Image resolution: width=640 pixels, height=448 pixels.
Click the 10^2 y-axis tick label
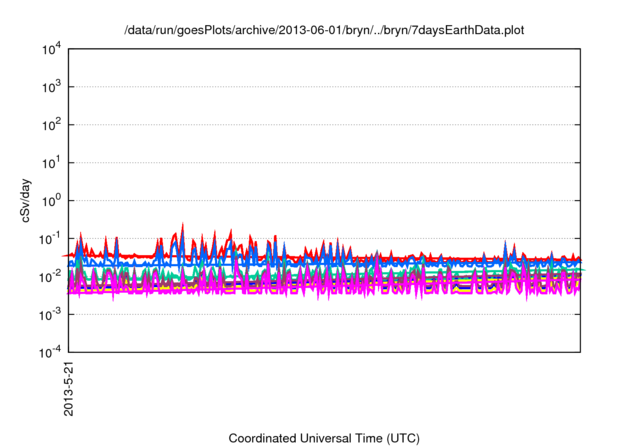point(51,124)
